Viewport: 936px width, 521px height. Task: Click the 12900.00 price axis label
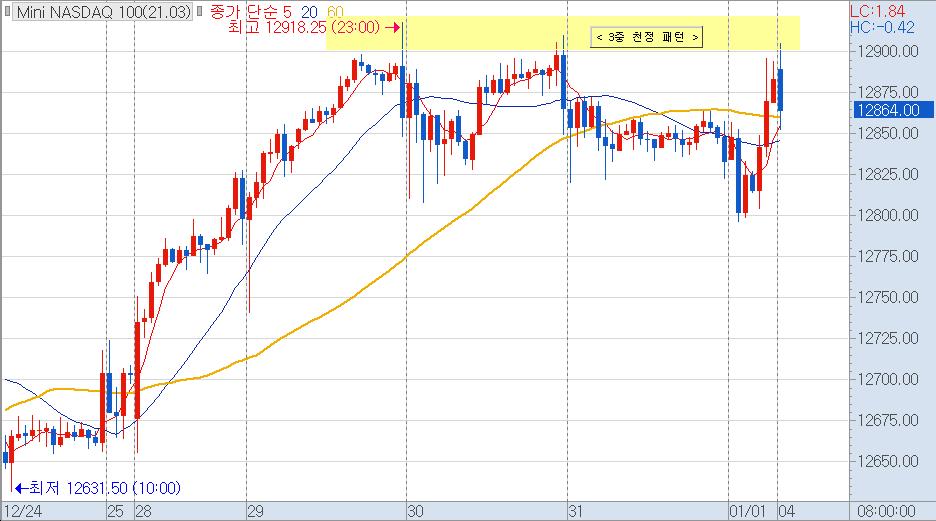[888, 51]
